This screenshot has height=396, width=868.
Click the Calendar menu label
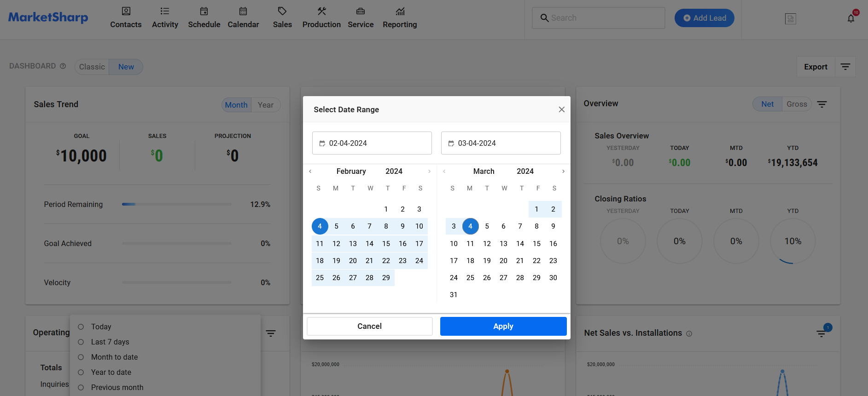pyautogui.click(x=243, y=24)
